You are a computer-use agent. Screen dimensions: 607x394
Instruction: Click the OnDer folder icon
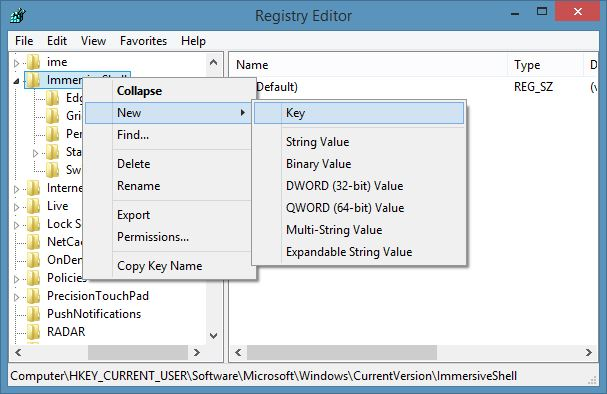[33, 260]
